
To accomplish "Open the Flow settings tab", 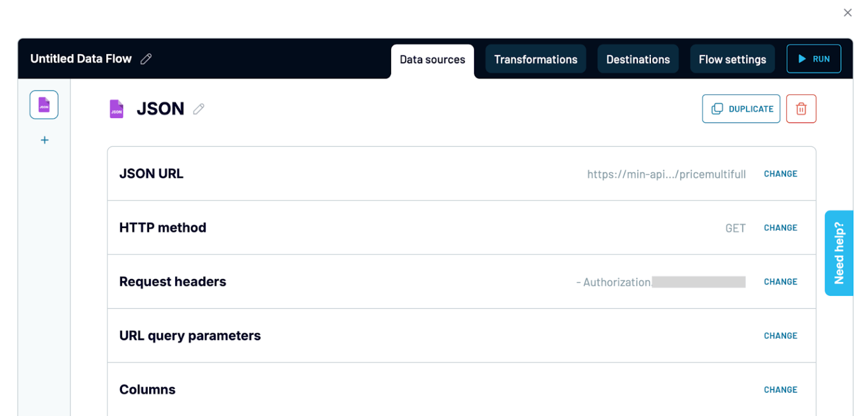I will coord(732,59).
